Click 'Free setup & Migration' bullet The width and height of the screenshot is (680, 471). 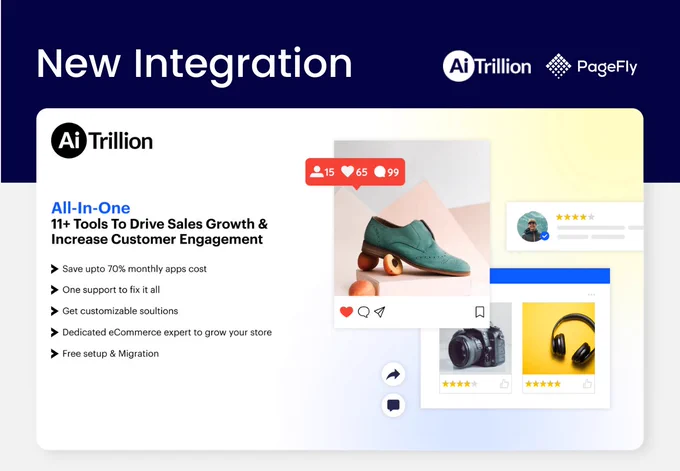click(111, 353)
